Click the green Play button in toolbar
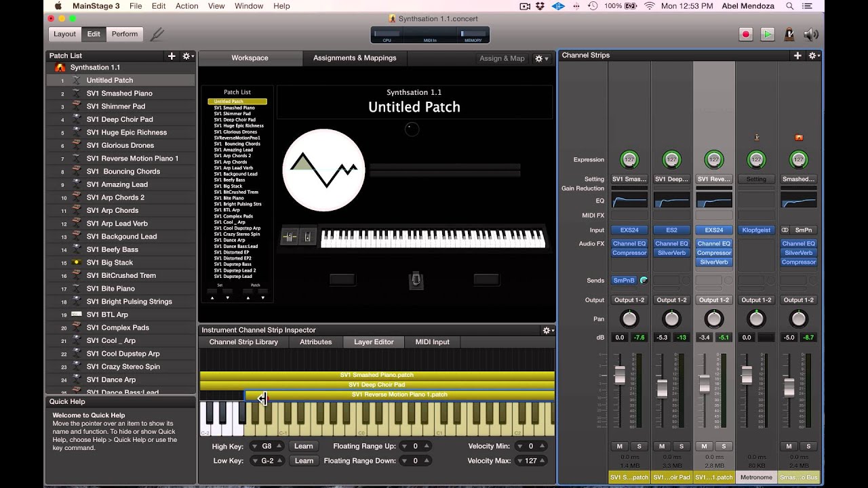This screenshot has width=868, height=488. pyautogui.click(x=768, y=34)
